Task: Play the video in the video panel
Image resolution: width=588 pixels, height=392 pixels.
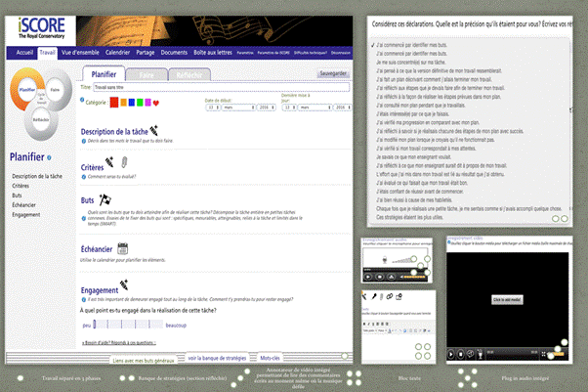Action: pyautogui.click(x=451, y=354)
